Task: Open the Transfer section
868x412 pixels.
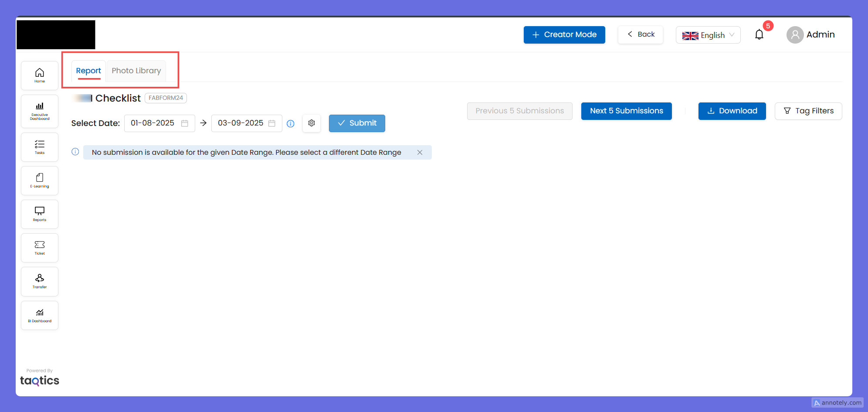Action: click(x=40, y=281)
